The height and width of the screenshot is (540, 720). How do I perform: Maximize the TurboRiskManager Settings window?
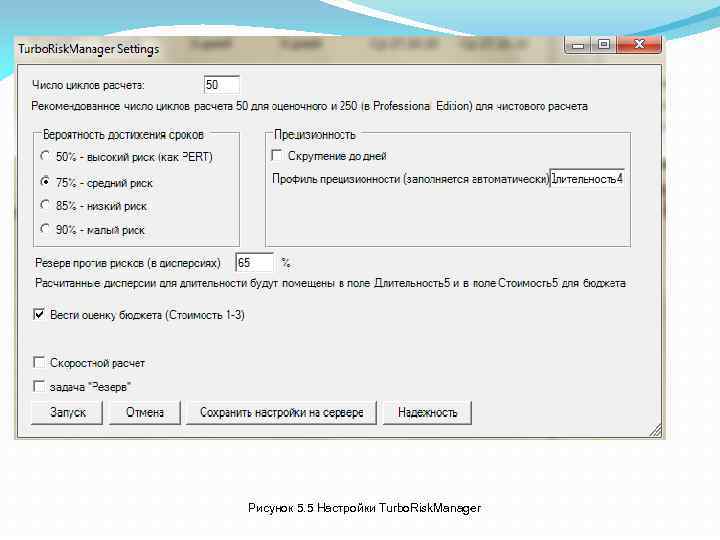(604, 45)
